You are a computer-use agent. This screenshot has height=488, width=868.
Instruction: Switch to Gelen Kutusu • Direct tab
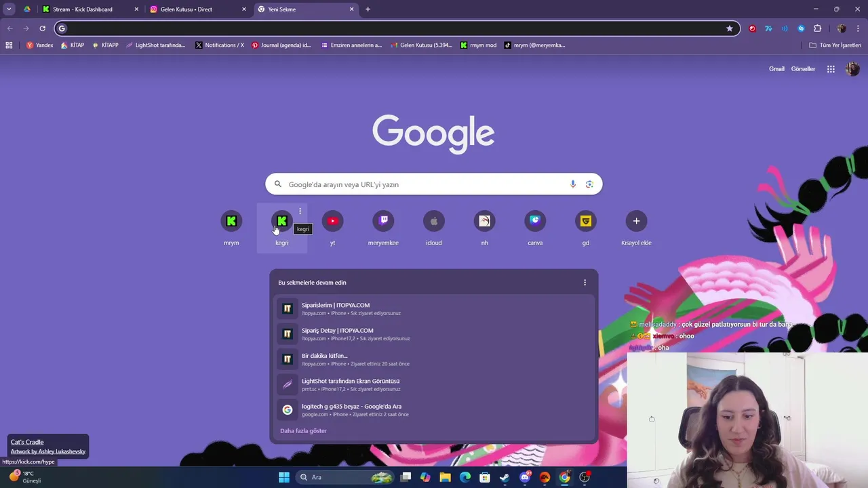click(197, 9)
